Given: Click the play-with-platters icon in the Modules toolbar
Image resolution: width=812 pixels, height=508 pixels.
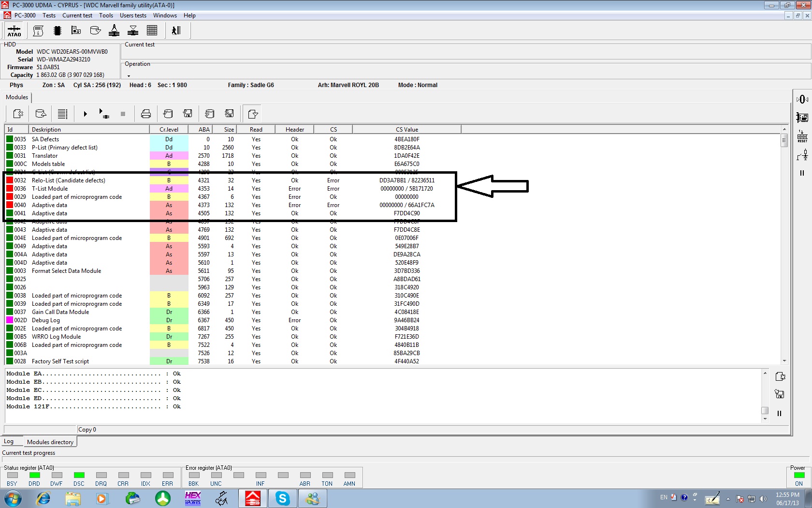Looking at the screenshot, I should click(104, 114).
